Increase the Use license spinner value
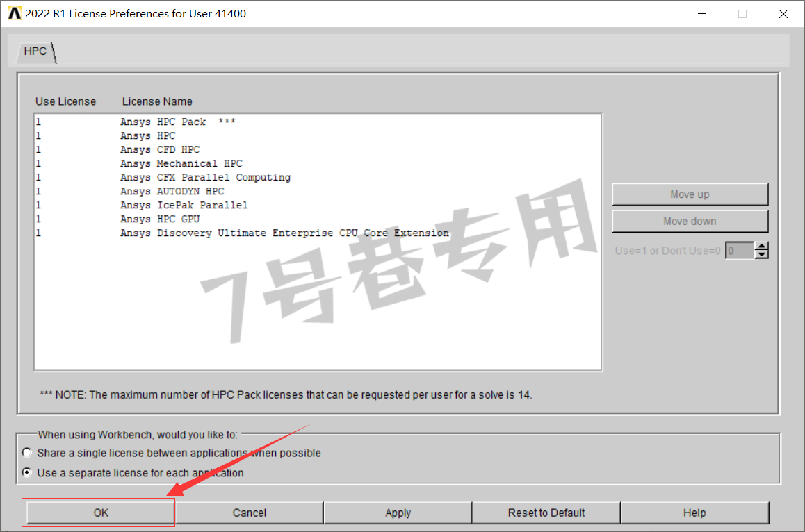The width and height of the screenshot is (805, 532). (762, 247)
